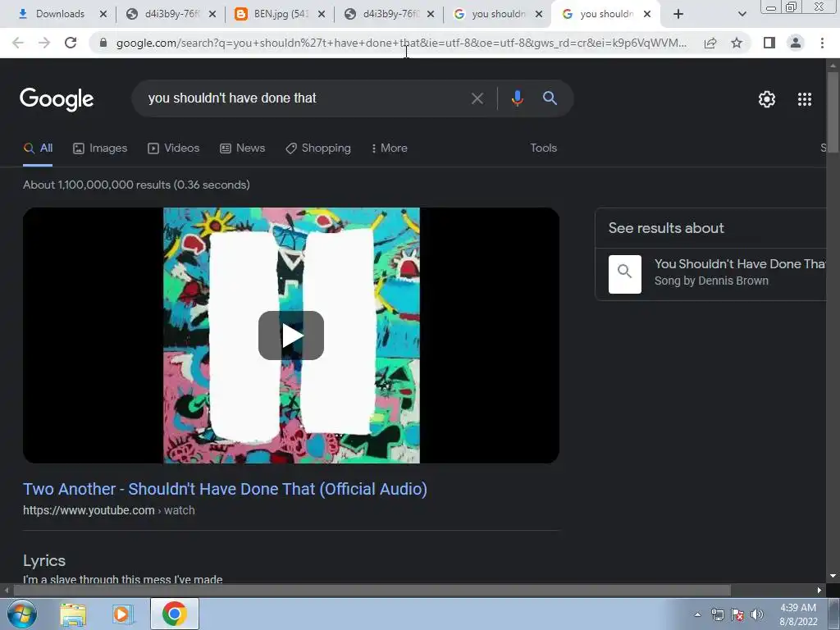This screenshot has width=840, height=630.
Task: Bookmark this page with the star
Action: pyautogui.click(x=737, y=43)
